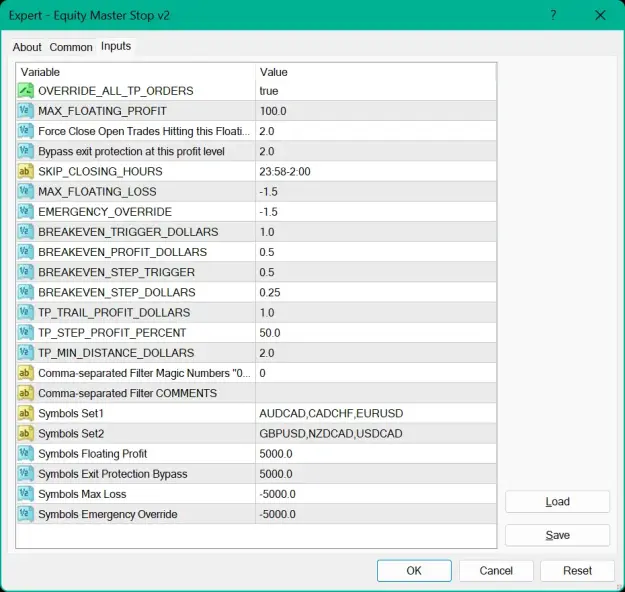The height and width of the screenshot is (592, 625).
Task: Click the EMERGENCY_OVERRIDE variable icon
Action: pos(26,212)
